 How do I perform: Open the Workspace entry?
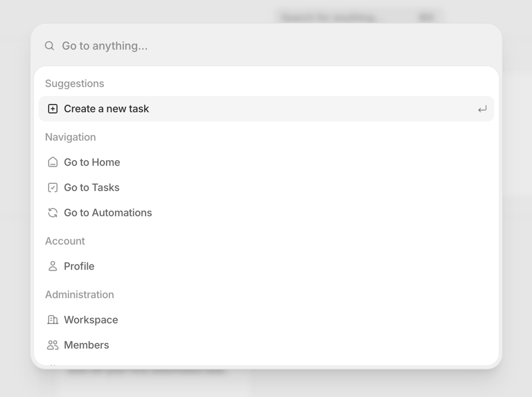[x=267, y=320]
